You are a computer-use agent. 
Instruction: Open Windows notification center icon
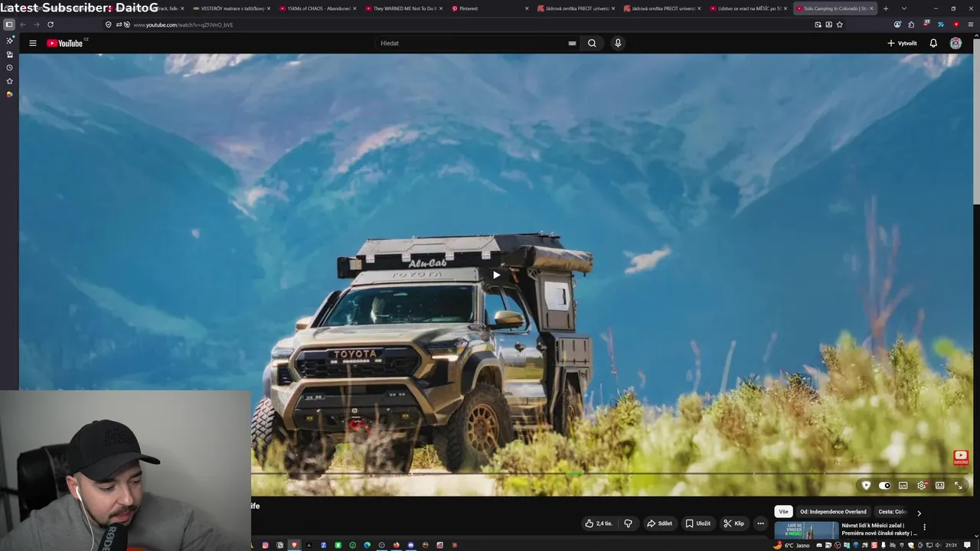967,545
